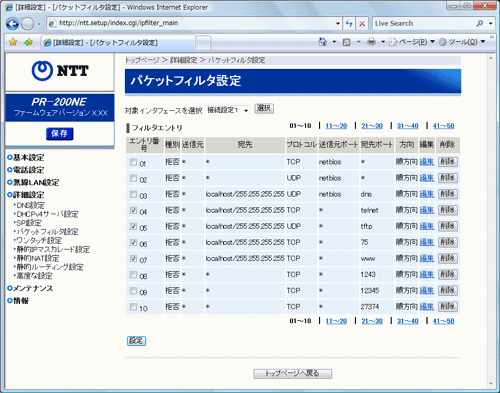
Task: Click the browser Forward arrow button
Action: (x=28, y=24)
